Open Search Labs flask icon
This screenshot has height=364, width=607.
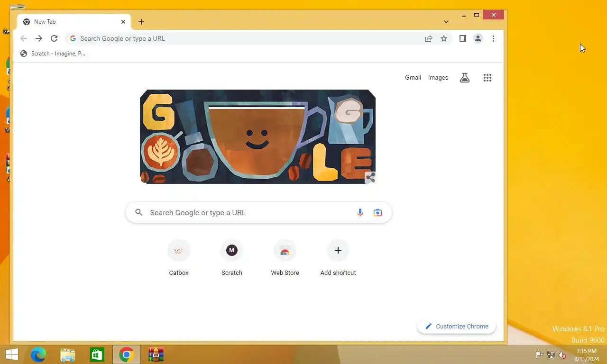click(x=465, y=78)
